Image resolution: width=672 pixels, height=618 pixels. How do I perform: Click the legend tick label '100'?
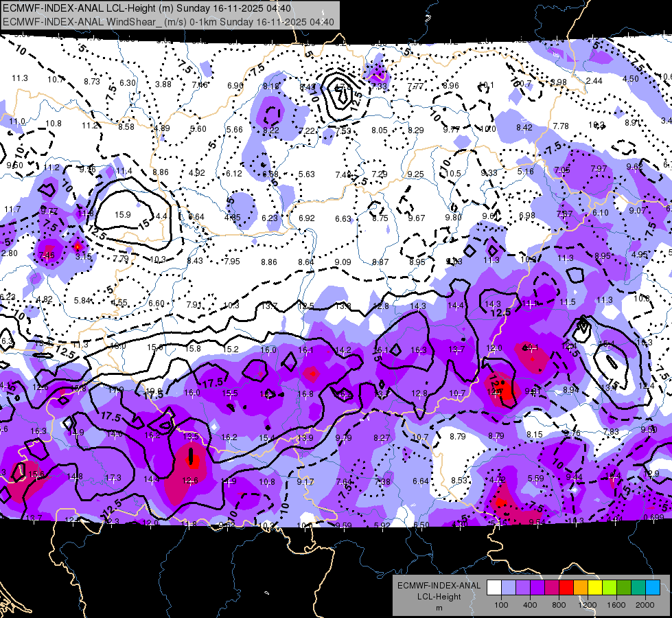point(501,605)
